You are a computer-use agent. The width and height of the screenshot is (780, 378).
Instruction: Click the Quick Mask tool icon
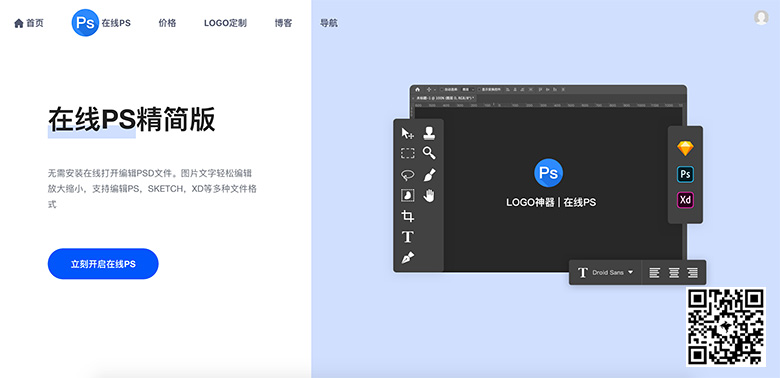[407, 195]
